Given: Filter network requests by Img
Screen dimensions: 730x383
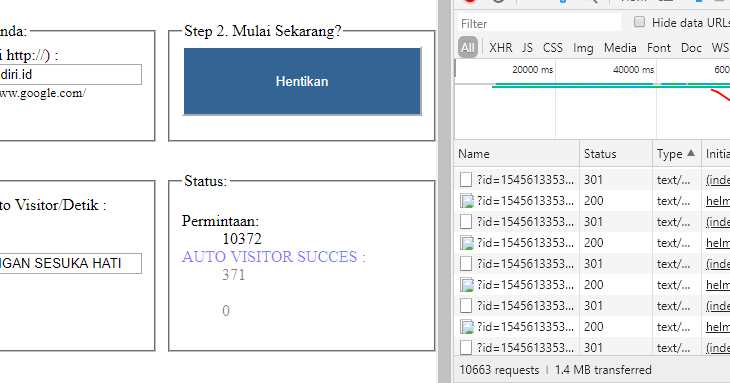Looking at the screenshot, I should (583, 48).
